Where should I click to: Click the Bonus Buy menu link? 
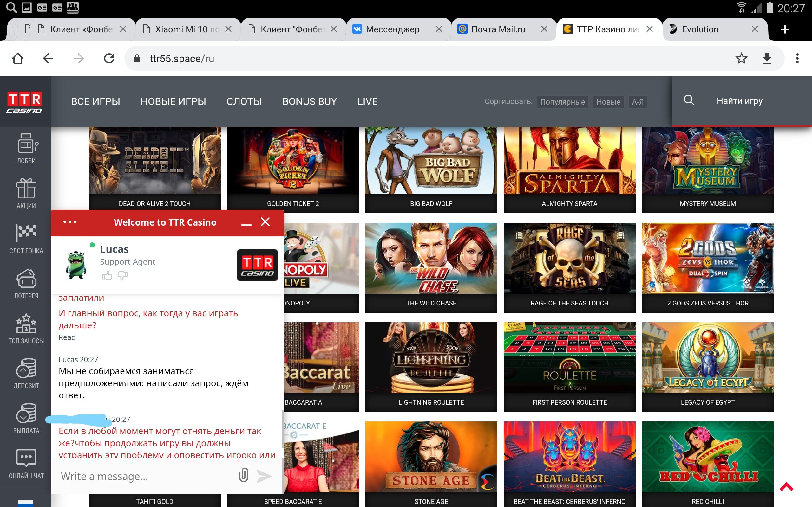(309, 101)
